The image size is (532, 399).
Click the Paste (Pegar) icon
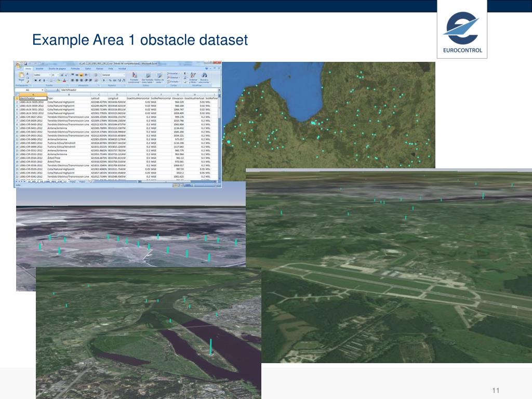(22, 76)
